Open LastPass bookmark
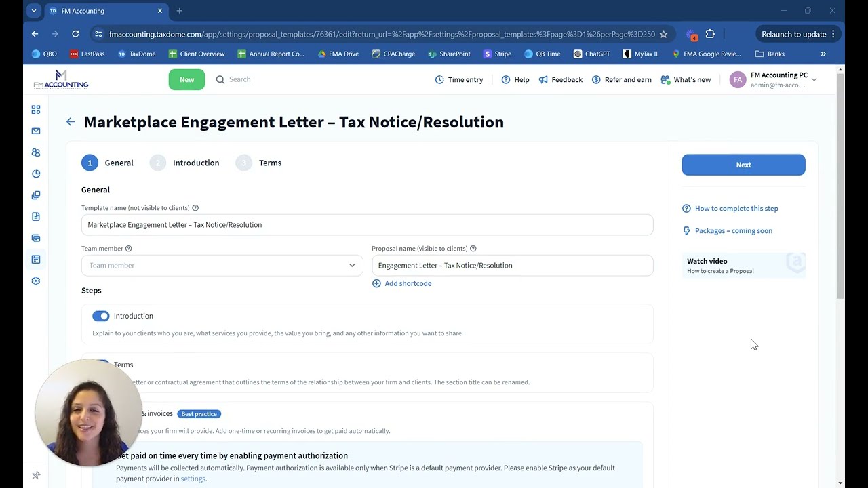 87,54
